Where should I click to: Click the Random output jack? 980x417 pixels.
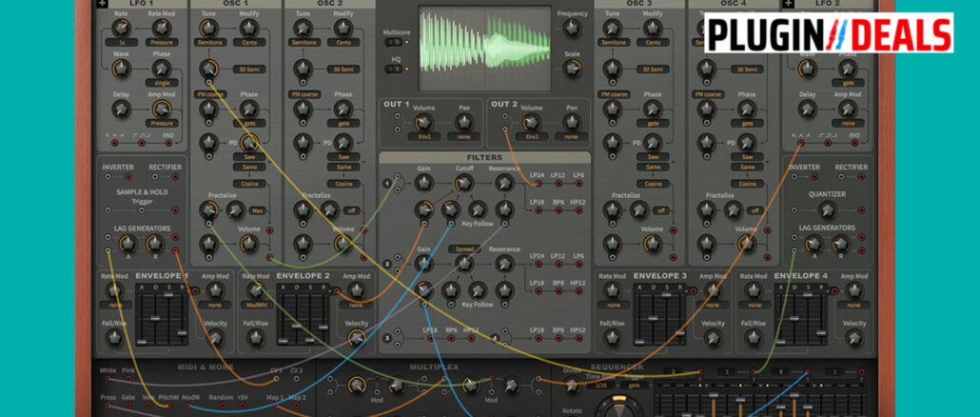pyautogui.click(x=222, y=406)
